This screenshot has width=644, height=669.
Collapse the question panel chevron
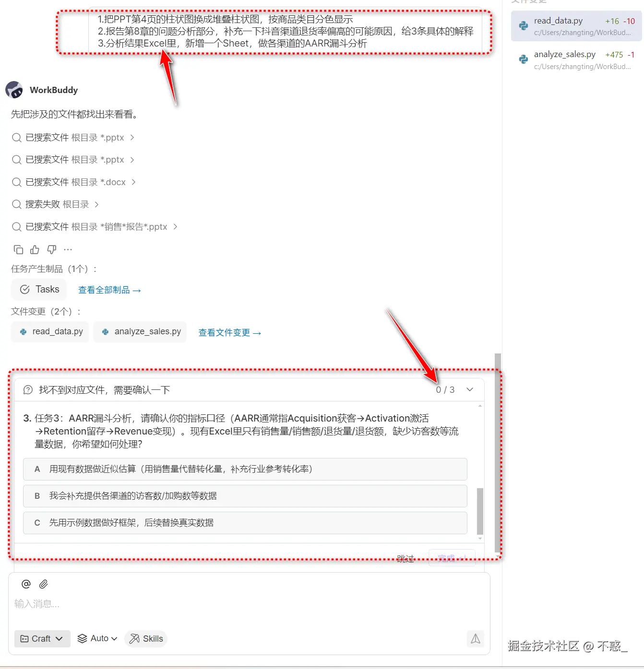click(x=470, y=389)
